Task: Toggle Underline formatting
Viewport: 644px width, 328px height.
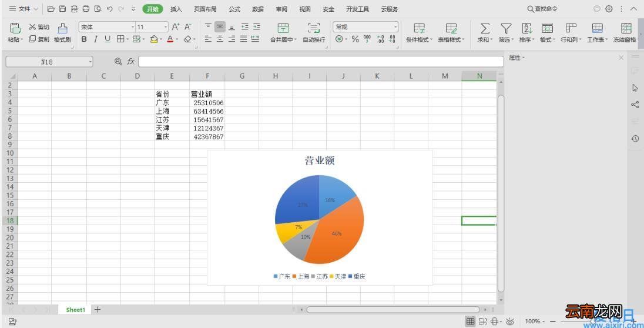Action: point(108,39)
